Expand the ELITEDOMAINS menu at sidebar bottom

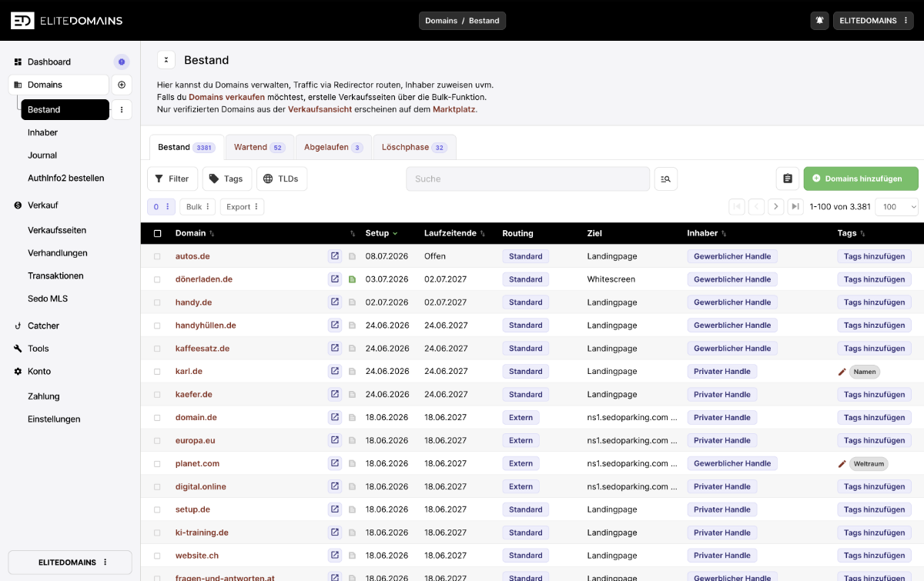click(70, 563)
